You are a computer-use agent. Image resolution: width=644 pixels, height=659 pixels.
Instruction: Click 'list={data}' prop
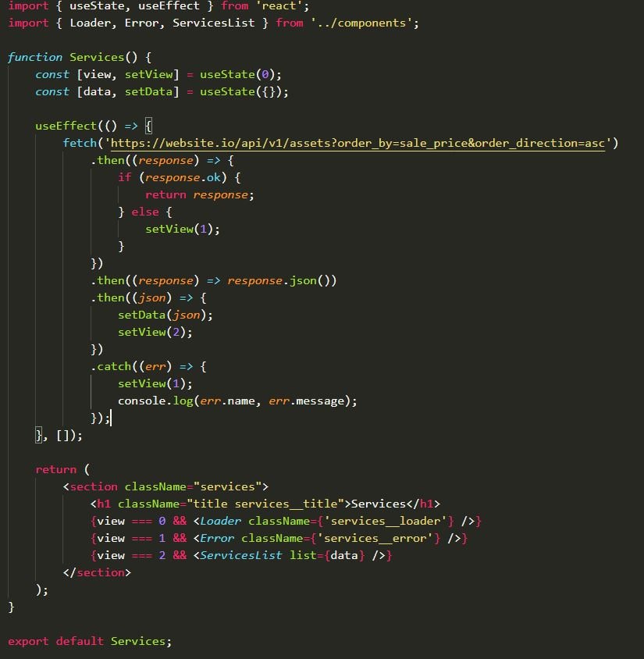tap(327, 556)
